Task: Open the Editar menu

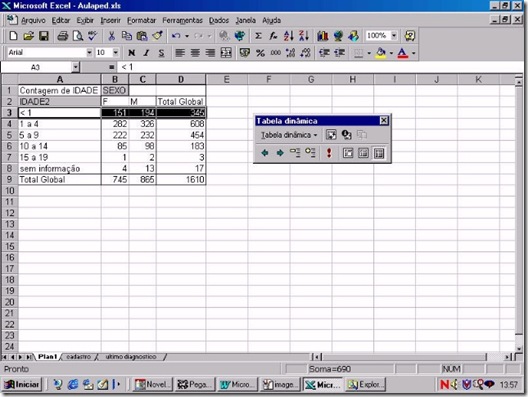Action: [61, 20]
